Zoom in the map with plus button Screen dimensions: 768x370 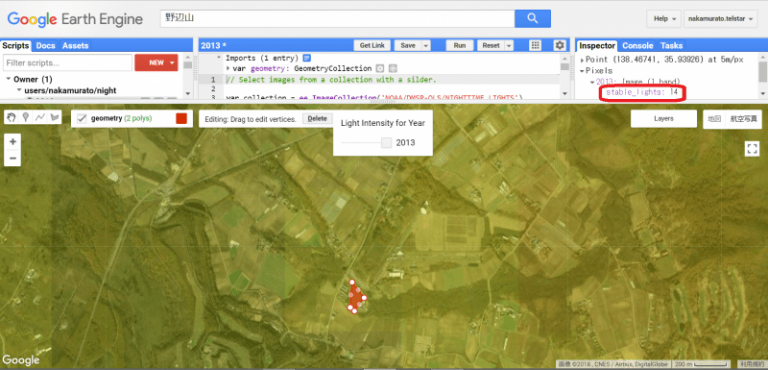[13, 142]
